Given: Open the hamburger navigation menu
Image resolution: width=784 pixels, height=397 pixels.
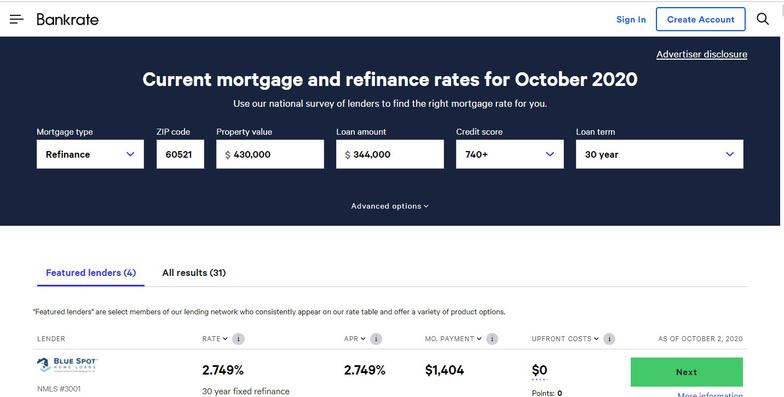Looking at the screenshot, I should point(16,20).
